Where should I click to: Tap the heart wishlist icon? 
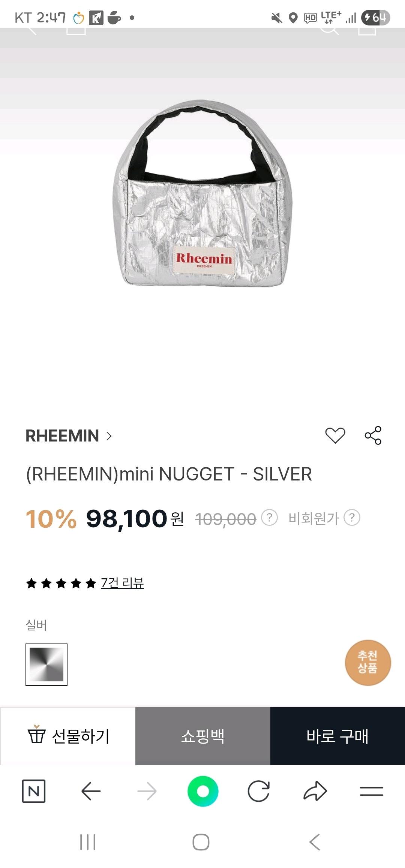click(x=335, y=435)
